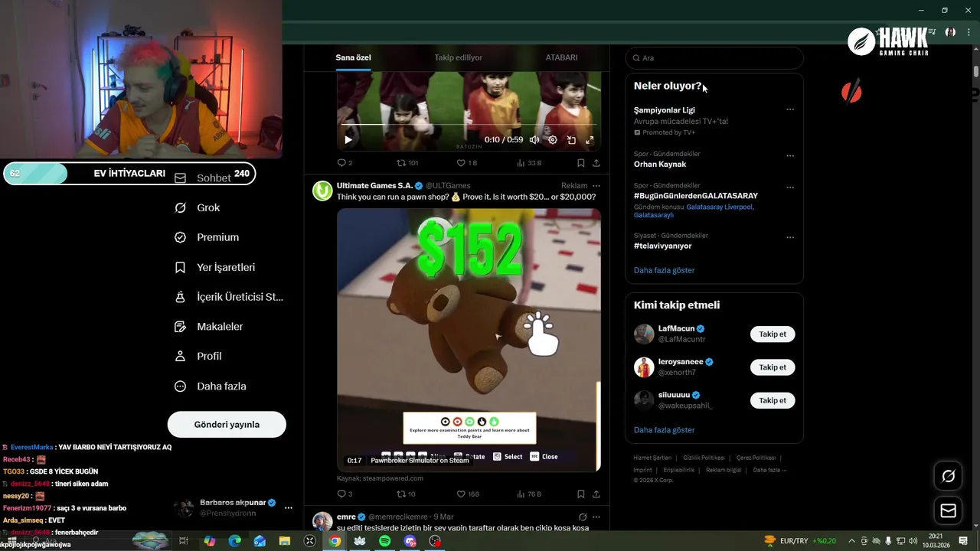Image resolution: width=980 pixels, height=551 pixels.
Task: Open Makaleler in sidebar
Action: (x=209, y=327)
